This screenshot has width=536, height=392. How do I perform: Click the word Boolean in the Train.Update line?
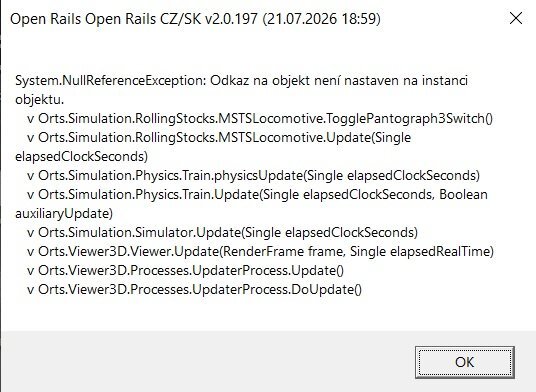click(x=463, y=194)
